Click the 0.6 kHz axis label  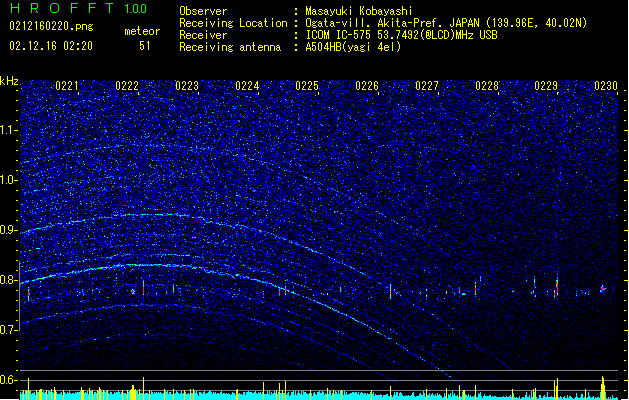[9, 380]
